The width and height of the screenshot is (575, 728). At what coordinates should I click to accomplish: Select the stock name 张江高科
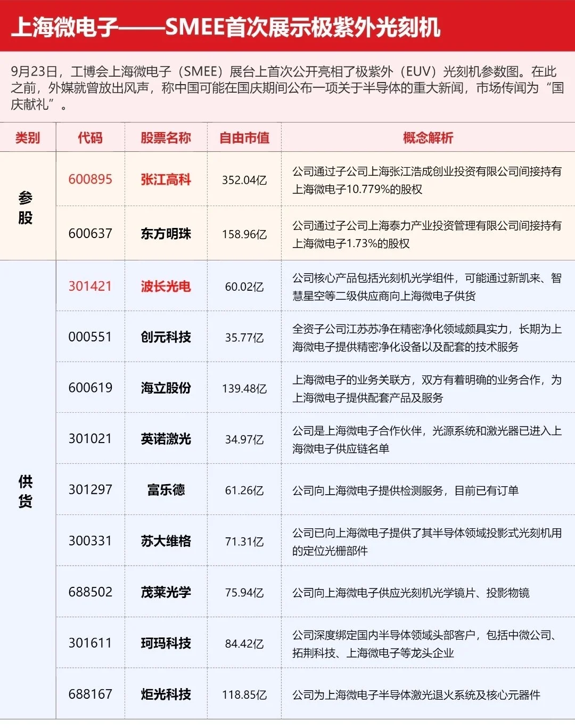tap(165, 180)
